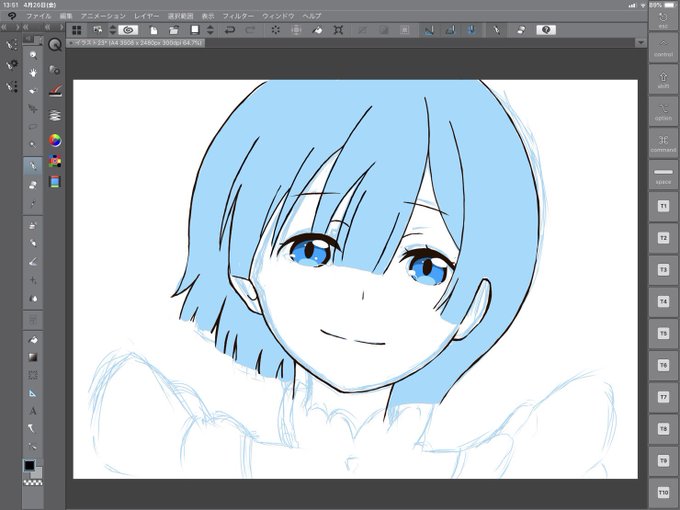Select the Airbrush spray tool

(33, 226)
